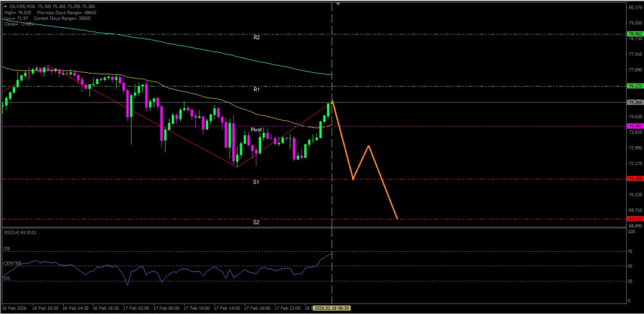Click the green 76.223 price tag on axis
The image size is (644, 314).
coord(635,86)
